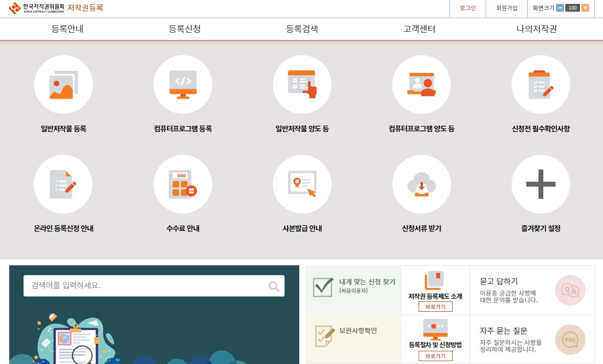This screenshot has height=364, width=603.
Task: Click the 로그인 link
Action: click(x=468, y=9)
